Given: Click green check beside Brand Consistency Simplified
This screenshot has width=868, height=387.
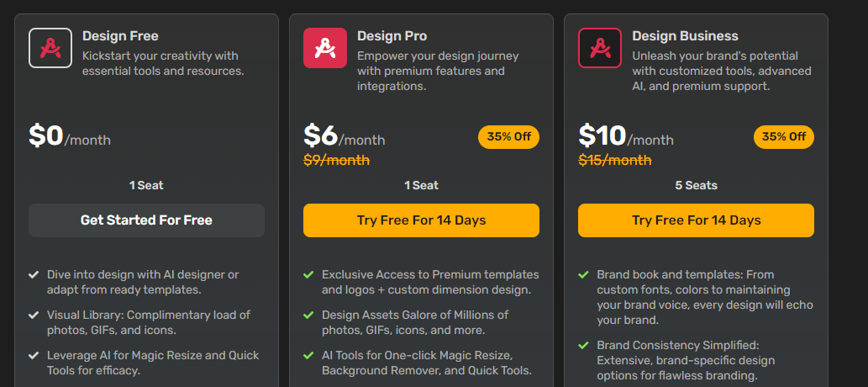Looking at the screenshot, I should pyautogui.click(x=583, y=346).
